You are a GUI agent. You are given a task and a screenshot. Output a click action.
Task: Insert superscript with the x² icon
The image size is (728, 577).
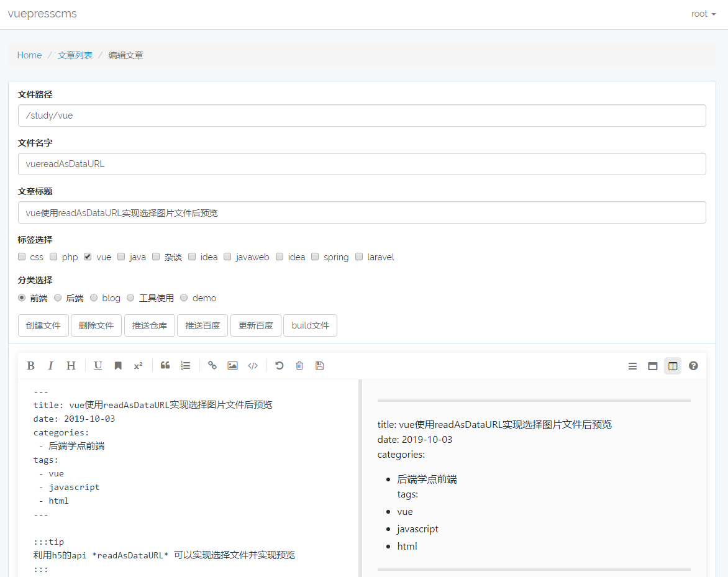pos(138,366)
